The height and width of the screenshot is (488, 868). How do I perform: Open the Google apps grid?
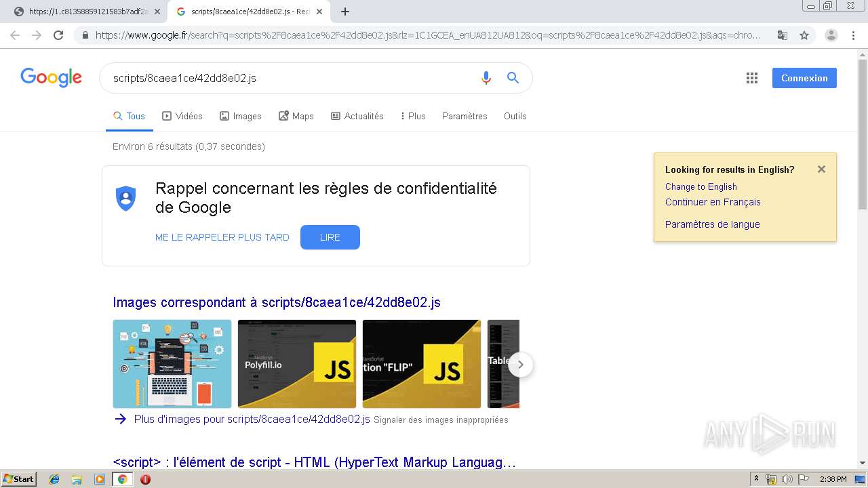point(752,78)
